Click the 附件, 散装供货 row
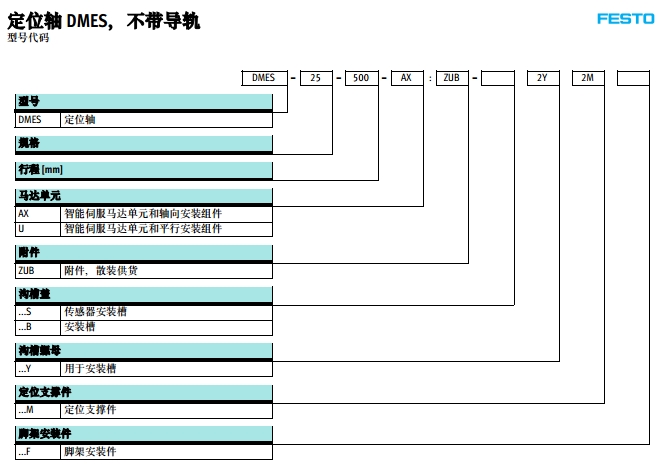The height and width of the screenshot is (471, 664). (x=144, y=271)
